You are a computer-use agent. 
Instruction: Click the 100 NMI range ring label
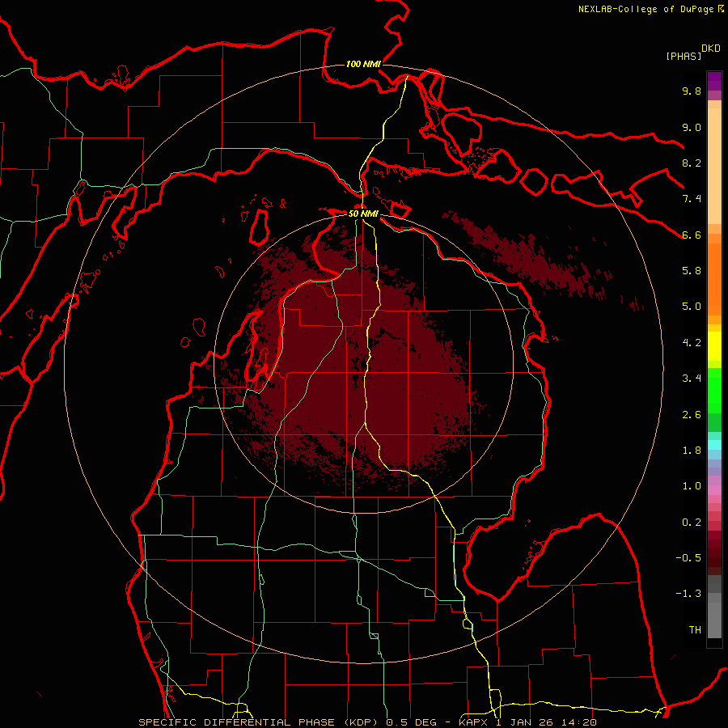[x=363, y=64]
